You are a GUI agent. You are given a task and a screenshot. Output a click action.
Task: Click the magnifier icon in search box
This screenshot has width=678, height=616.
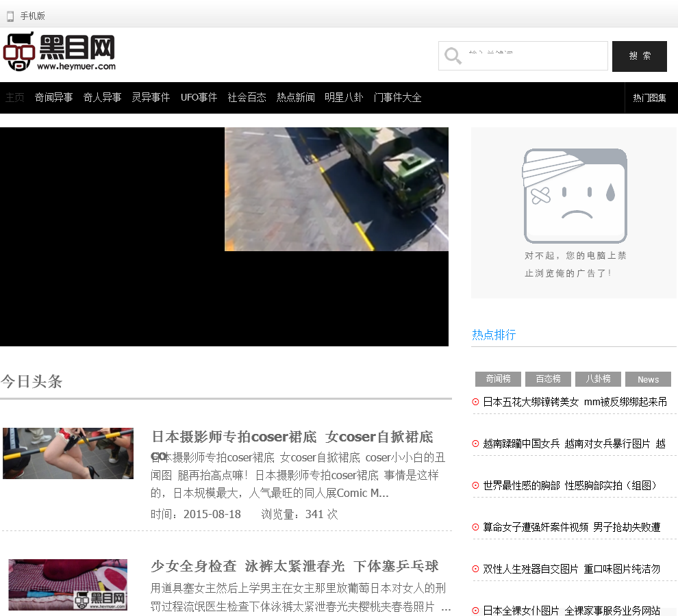click(453, 55)
